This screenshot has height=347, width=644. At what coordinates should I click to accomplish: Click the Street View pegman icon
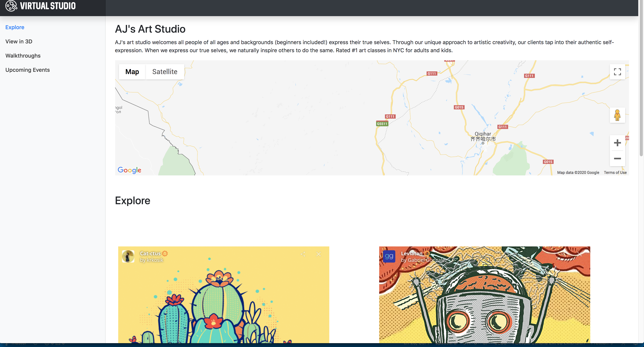pyautogui.click(x=617, y=115)
